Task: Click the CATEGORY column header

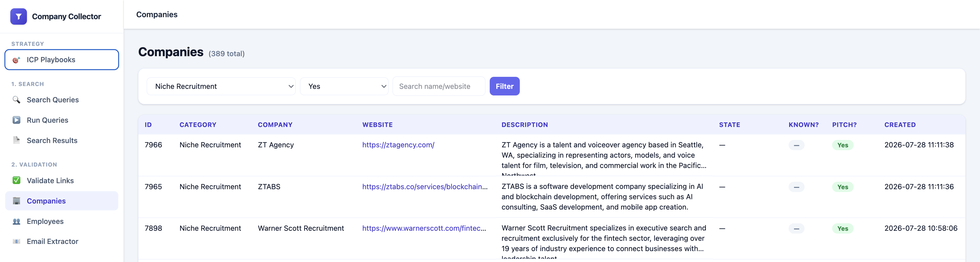Action: 198,125
